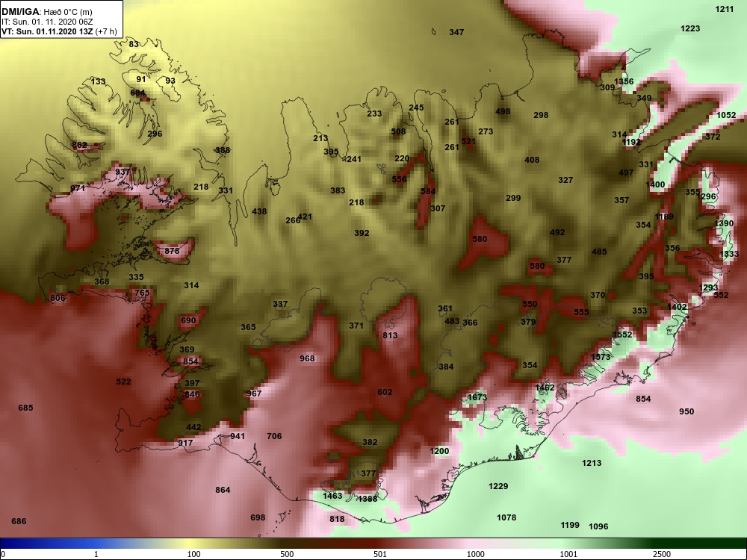Screen dimensions: 747x560
Task: Select the map value 698
Action: pyautogui.click(x=258, y=517)
